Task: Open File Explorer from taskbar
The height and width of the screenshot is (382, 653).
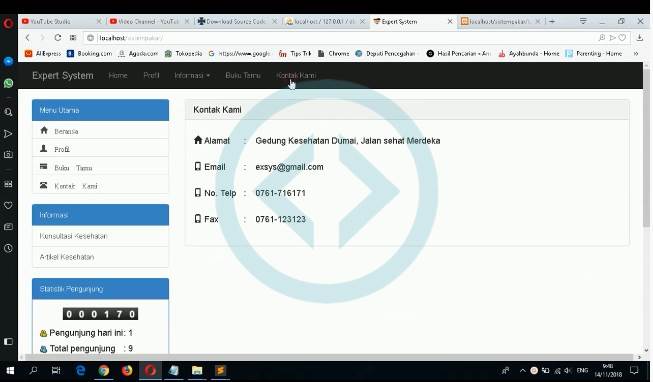Action: pyautogui.click(x=197, y=370)
